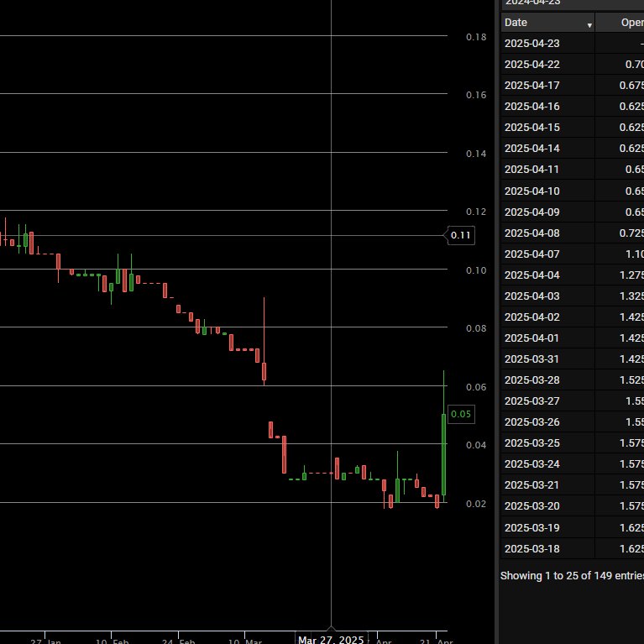Select the 2025-04-10 date row
The width and height of the screenshot is (644, 644).
coord(573,191)
